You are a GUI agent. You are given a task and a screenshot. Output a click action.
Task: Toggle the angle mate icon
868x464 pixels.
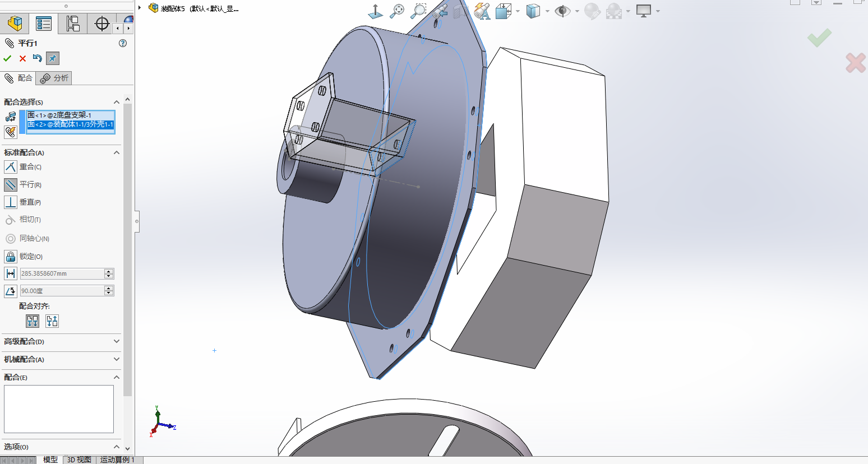[11, 291]
